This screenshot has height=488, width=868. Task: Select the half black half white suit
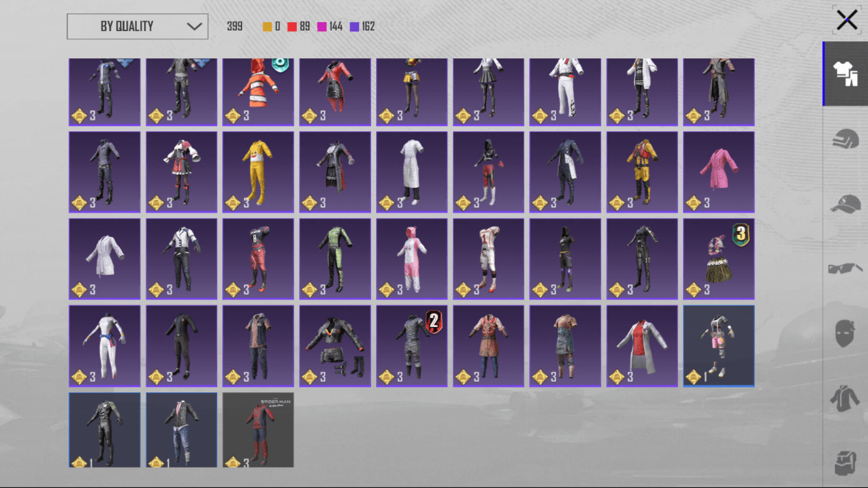(x=565, y=172)
